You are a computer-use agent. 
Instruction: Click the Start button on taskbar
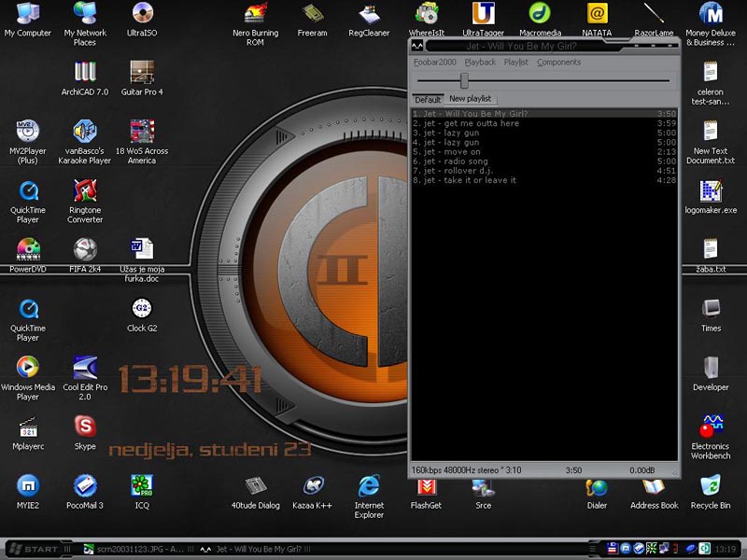[35, 549]
